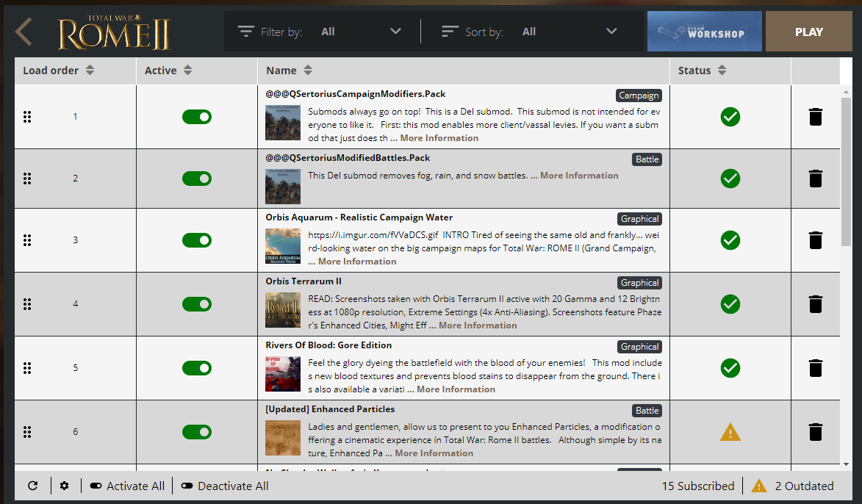The image size is (862, 504).
Task: Toggle off Orbis Terrarum II mod
Action: pyautogui.click(x=197, y=304)
